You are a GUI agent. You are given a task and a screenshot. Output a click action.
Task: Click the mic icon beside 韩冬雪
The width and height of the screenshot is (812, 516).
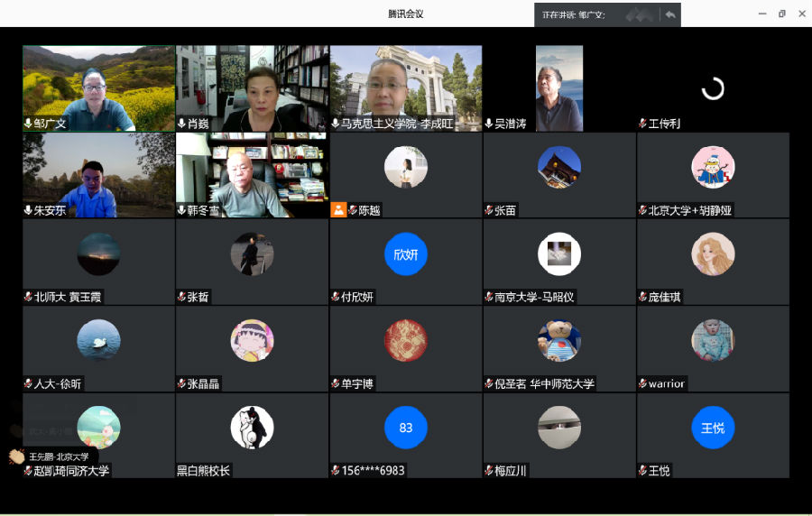coord(181,210)
